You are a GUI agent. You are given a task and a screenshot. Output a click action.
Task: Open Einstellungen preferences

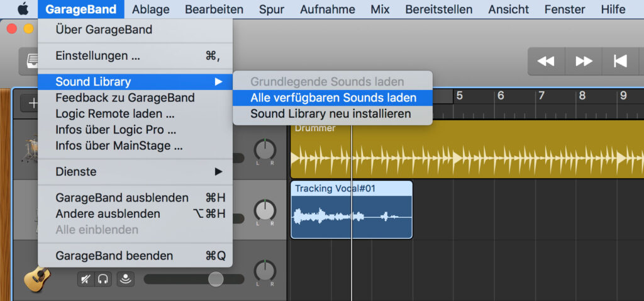coord(135,55)
